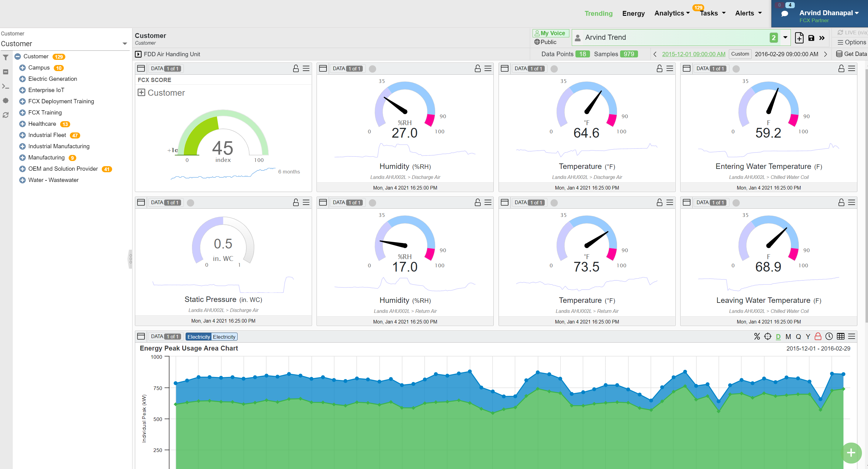Select D daily interval in chart toolbar
The width and height of the screenshot is (868, 469).
778,337
